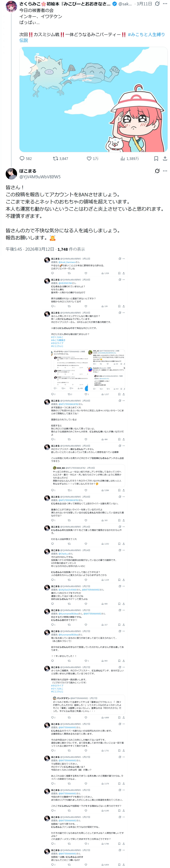Click the Grok icon beside 3月11日
This screenshot has width=170, height=868.
(x=157, y=4)
